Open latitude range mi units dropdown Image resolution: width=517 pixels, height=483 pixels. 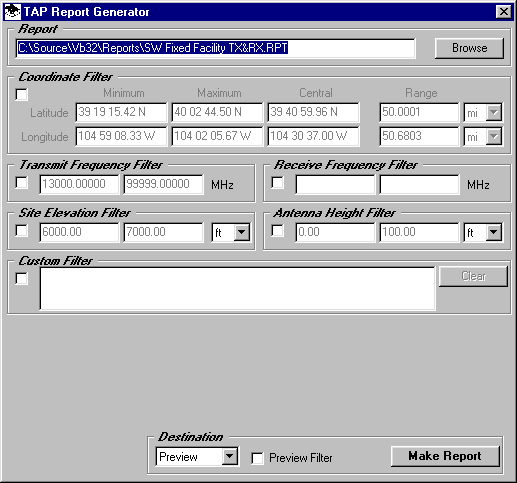494,112
